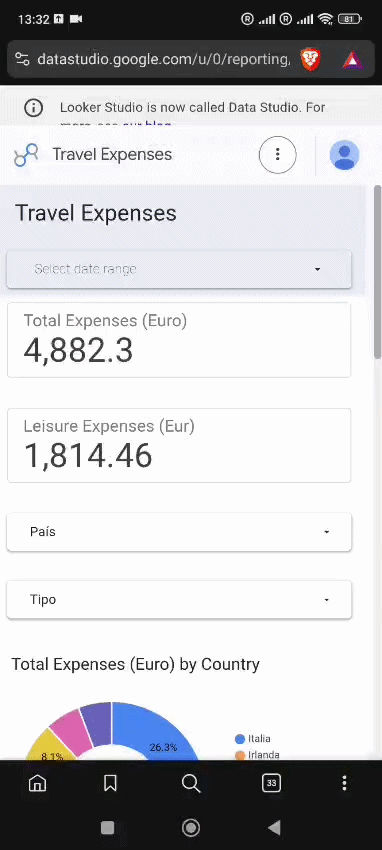The height and width of the screenshot is (850, 382).
Task: Tap the Brave shields lion icon
Action: pos(310,59)
